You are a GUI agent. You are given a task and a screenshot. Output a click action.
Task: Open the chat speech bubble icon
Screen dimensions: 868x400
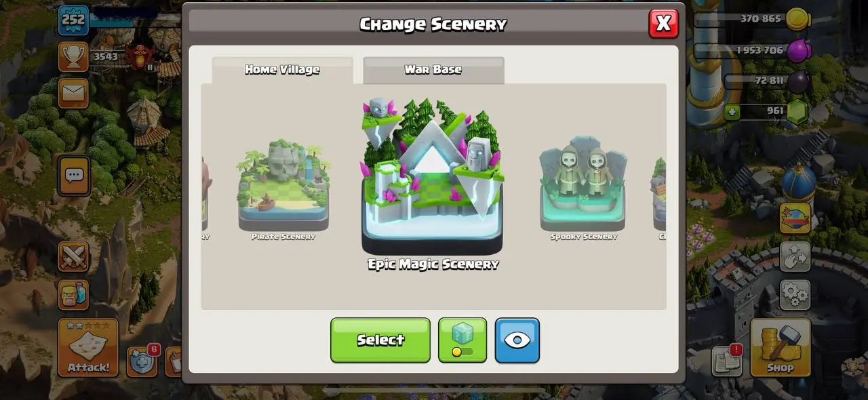pyautogui.click(x=74, y=176)
